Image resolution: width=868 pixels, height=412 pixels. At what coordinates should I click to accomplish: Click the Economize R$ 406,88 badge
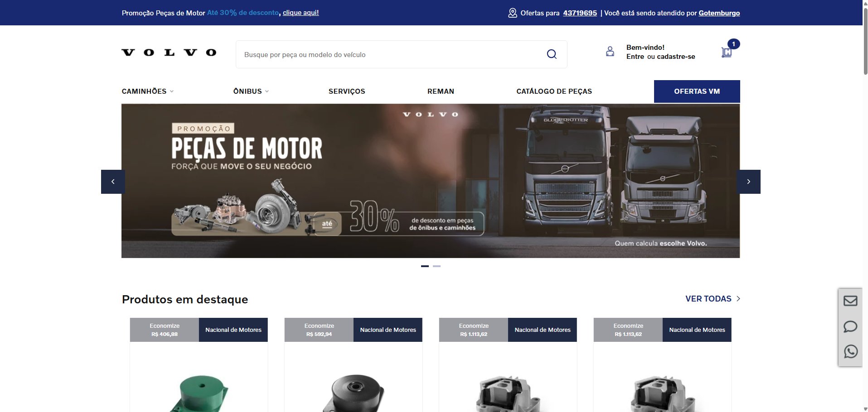coord(165,330)
